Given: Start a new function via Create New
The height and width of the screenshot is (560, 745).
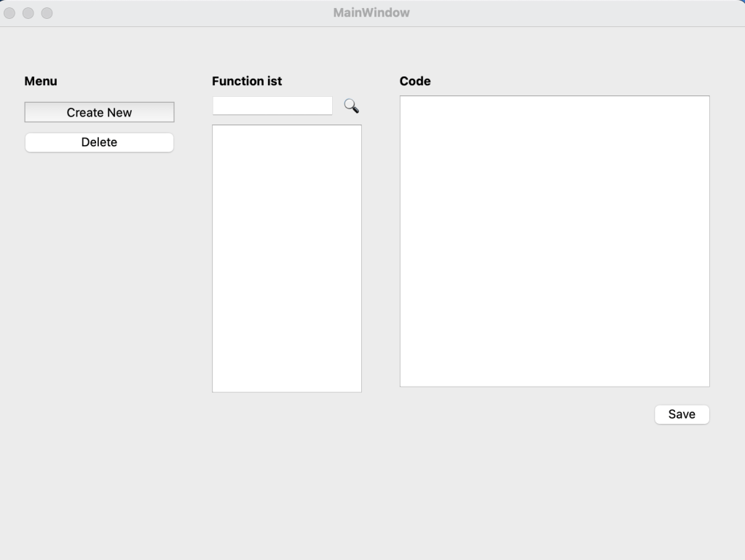Looking at the screenshot, I should 99,113.
